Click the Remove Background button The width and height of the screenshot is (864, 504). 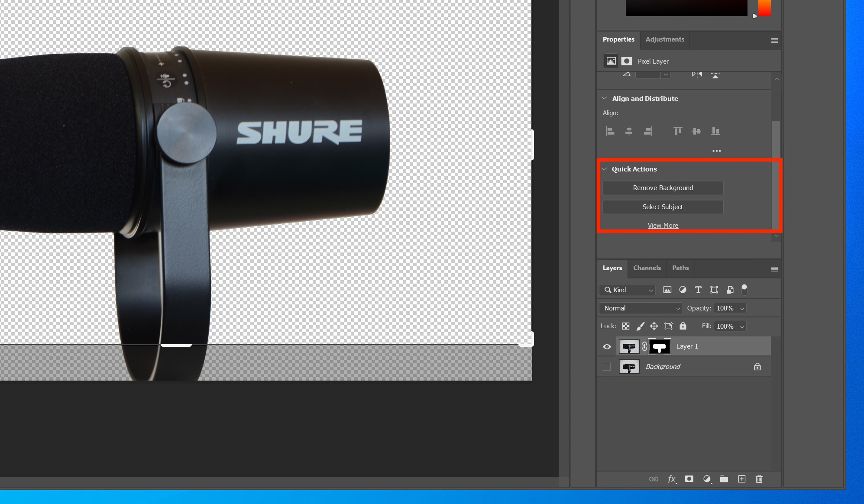[663, 188]
